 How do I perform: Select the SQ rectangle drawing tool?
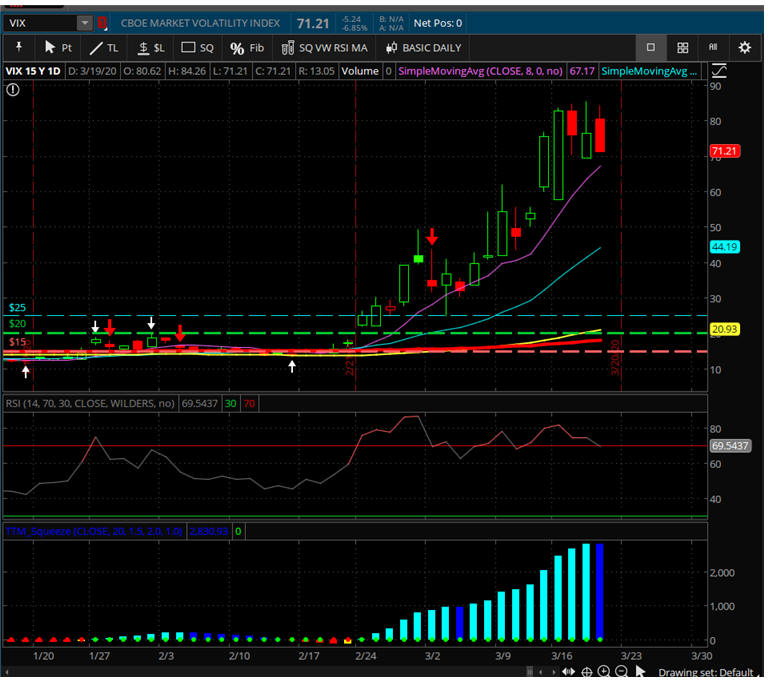[x=198, y=47]
